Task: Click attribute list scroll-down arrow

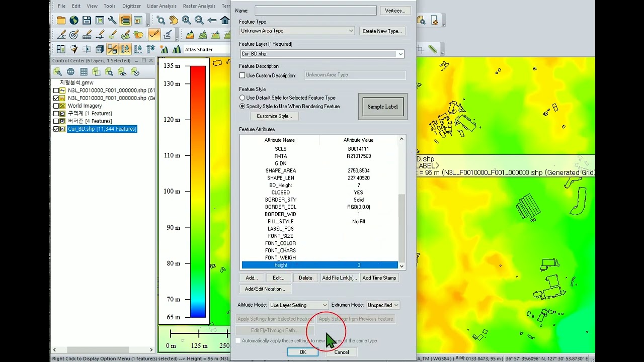Action: [x=401, y=265]
